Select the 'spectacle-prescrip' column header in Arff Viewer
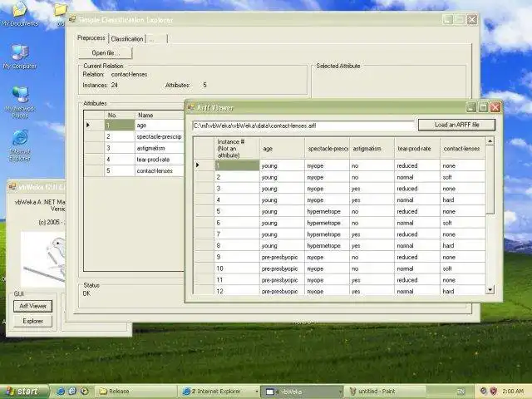The height and width of the screenshot is (399, 532). click(x=327, y=149)
